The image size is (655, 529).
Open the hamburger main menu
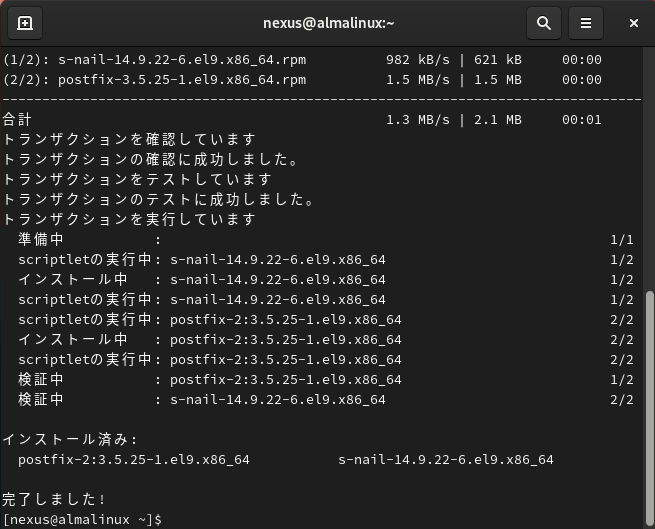point(586,22)
